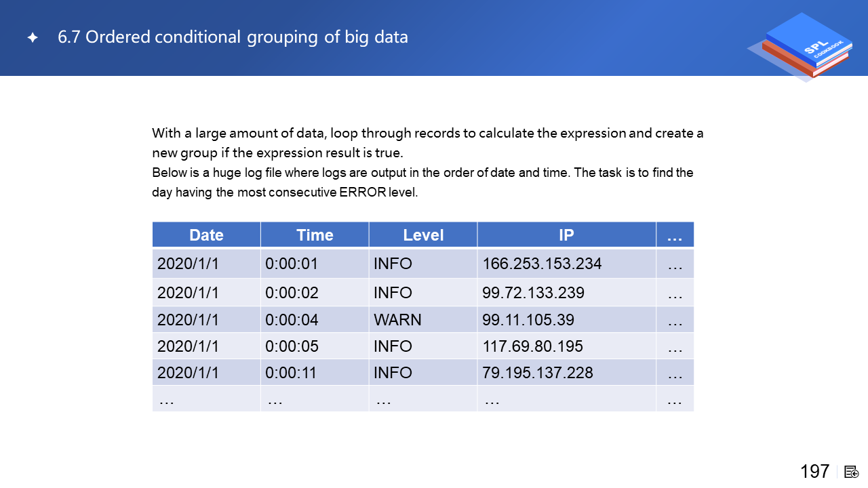Select the IP cell 166.253.153.234
The height and width of the screenshot is (488, 868).
tap(542, 264)
